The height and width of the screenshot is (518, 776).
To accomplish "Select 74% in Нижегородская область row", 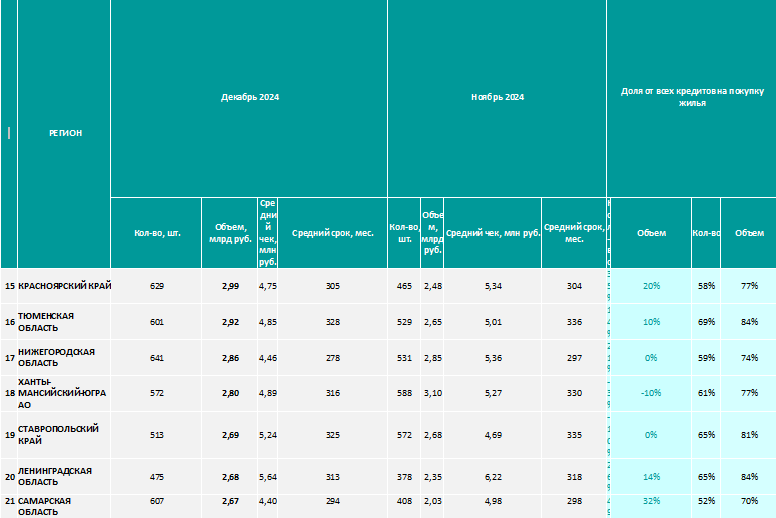I will (749, 358).
